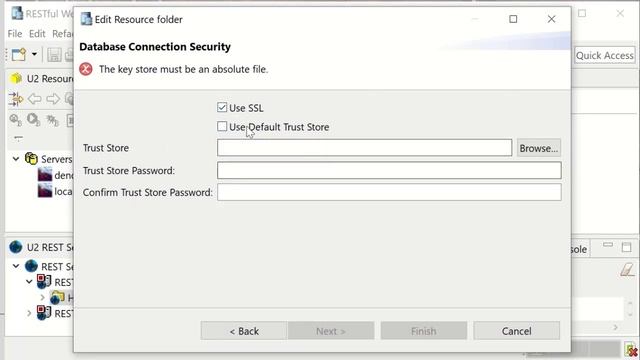Select the 'den' server entry
Viewport: 640px width, 360px height.
(55, 175)
